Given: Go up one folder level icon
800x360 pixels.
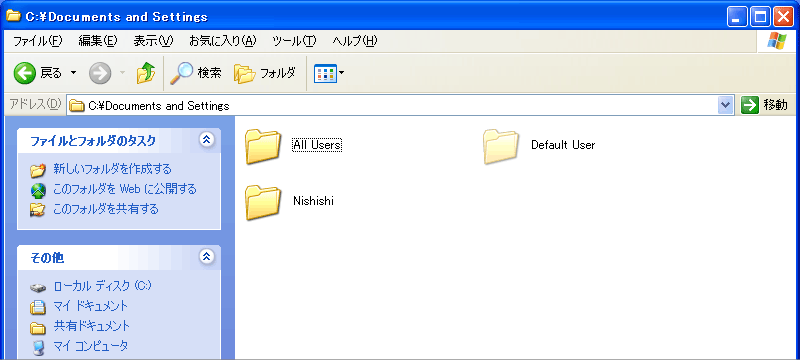Looking at the screenshot, I should point(145,73).
